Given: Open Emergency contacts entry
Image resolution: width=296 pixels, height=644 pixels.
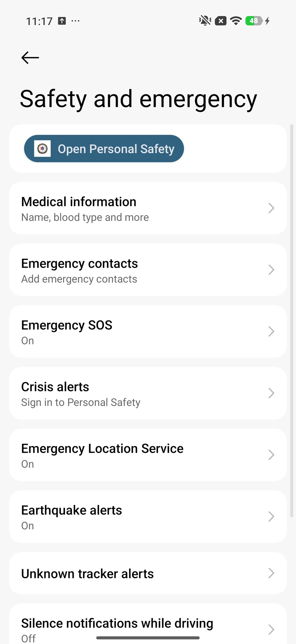Looking at the screenshot, I should coord(148,270).
